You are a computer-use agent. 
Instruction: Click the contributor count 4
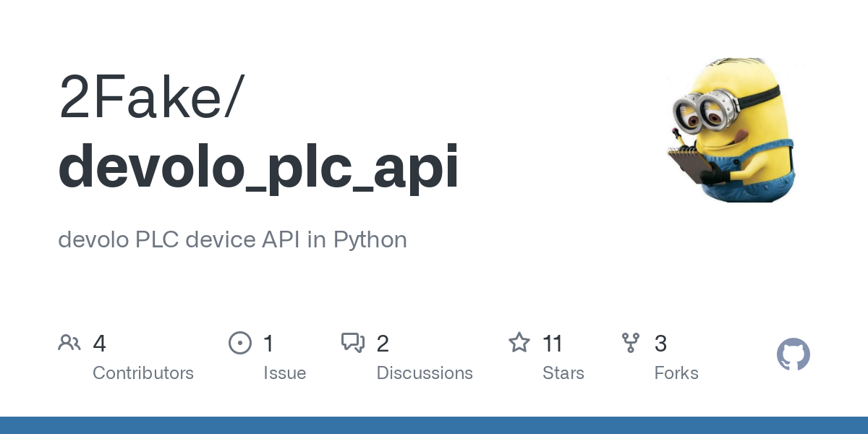click(x=100, y=344)
